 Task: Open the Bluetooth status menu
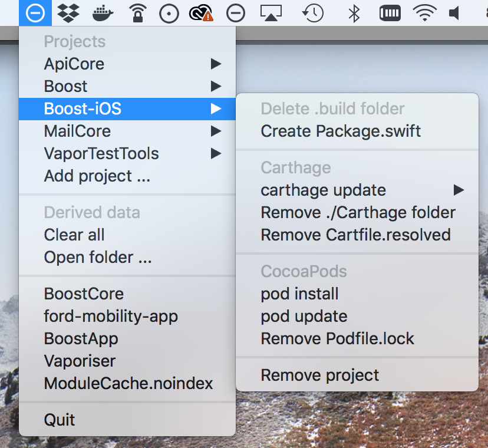tap(354, 13)
